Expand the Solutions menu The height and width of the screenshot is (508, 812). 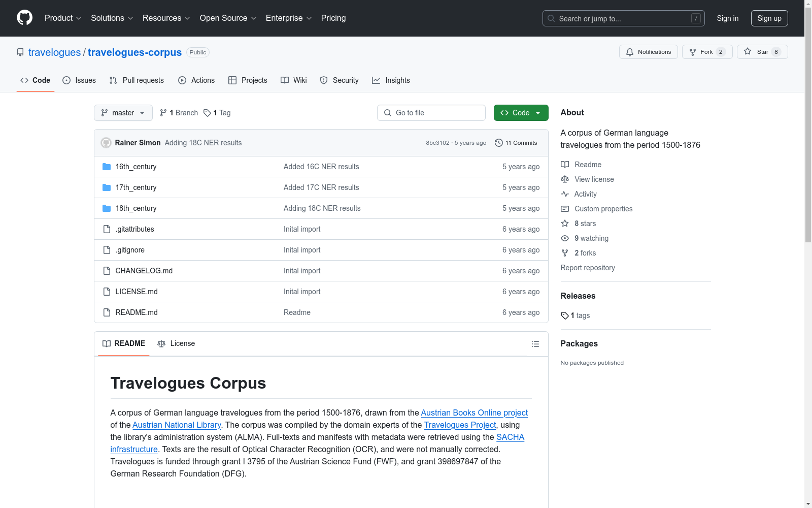tap(112, 18)
